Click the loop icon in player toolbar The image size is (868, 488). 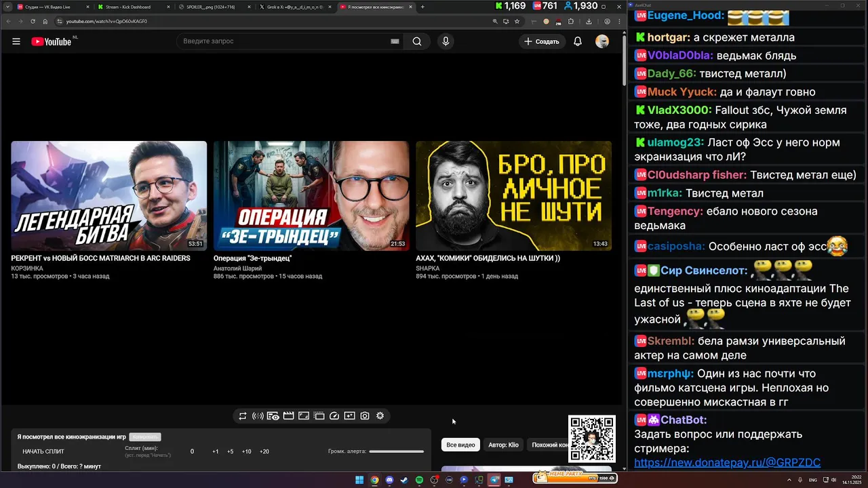point(243,416)
